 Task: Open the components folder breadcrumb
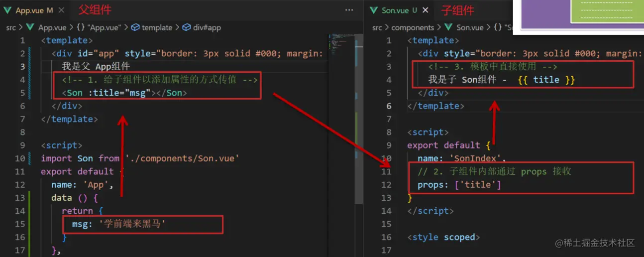[x=413, y=27]
